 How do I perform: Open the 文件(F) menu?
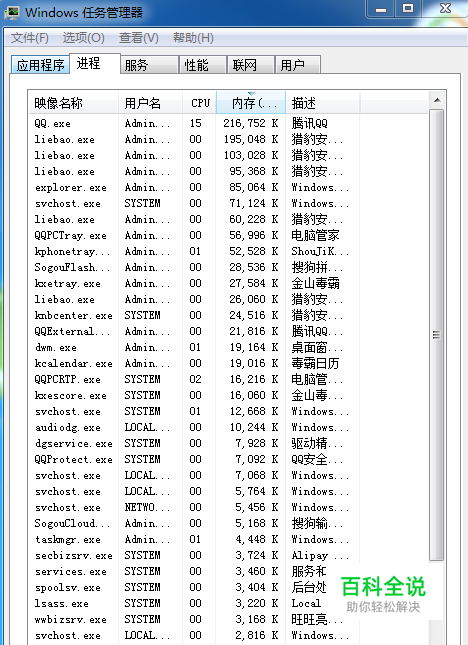30,38
